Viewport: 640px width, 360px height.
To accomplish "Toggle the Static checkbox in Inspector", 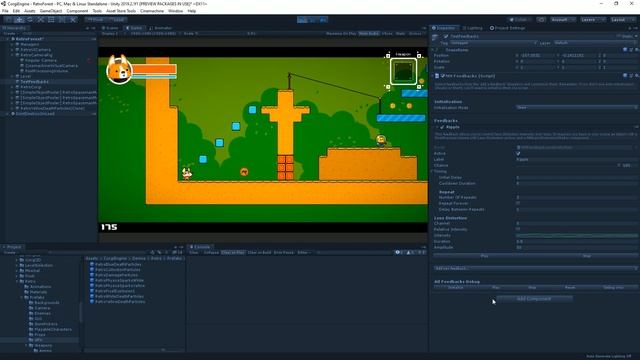I will click(x=619, y=36).
